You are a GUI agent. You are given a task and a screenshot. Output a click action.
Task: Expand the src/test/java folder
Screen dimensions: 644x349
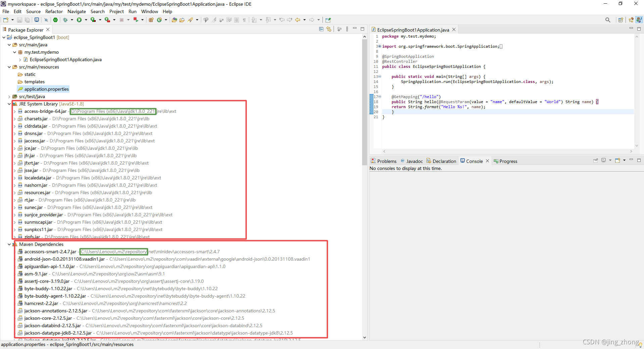point(9,96)
